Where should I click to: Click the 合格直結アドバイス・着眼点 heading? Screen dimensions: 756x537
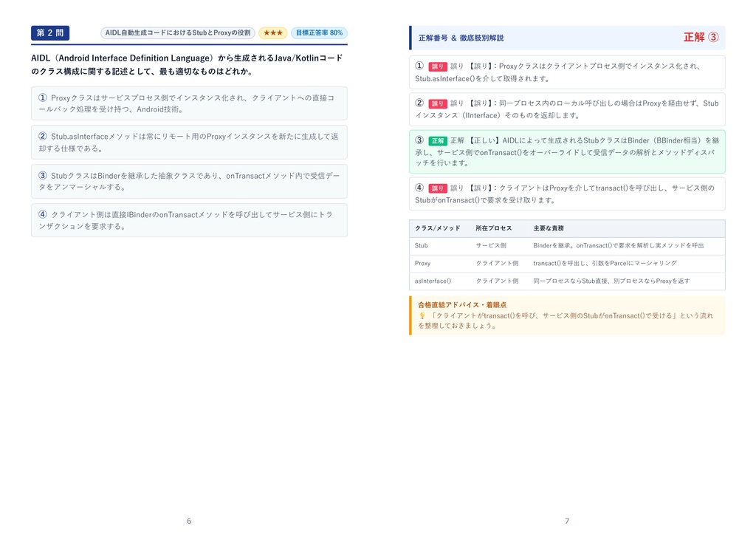tap(462, 305)
